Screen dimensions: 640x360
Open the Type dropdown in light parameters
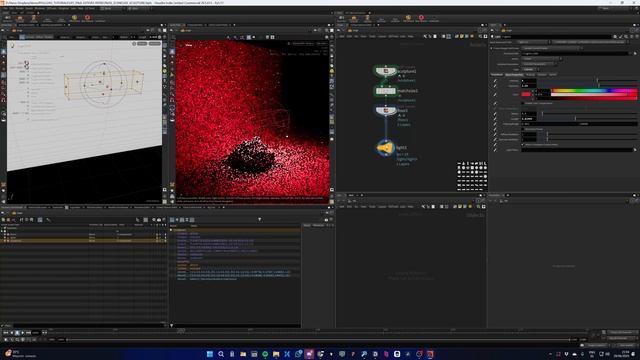(530, 69)
